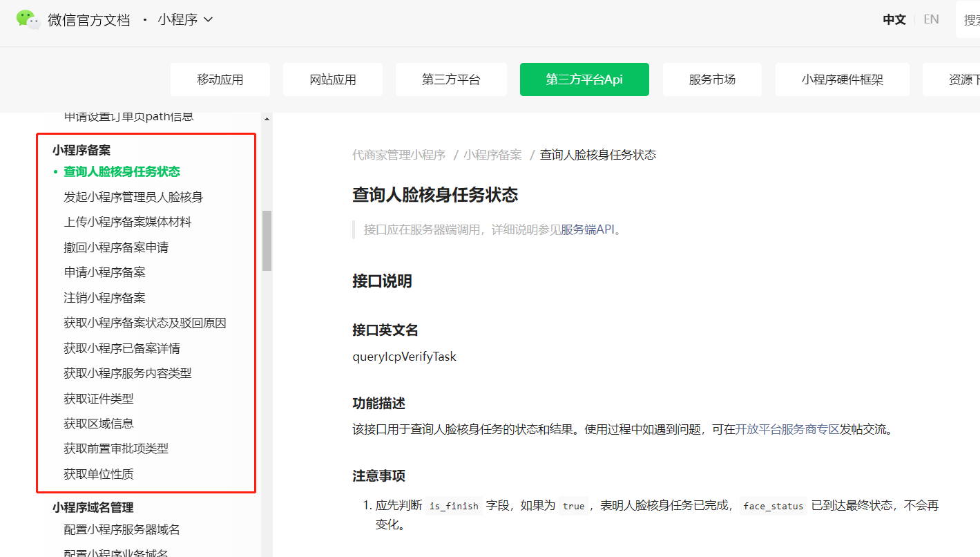Click the sidebar scrollbar thumb
Image resolution: width=980 pixels, height=557 pixels.
[x=267, y=240]
